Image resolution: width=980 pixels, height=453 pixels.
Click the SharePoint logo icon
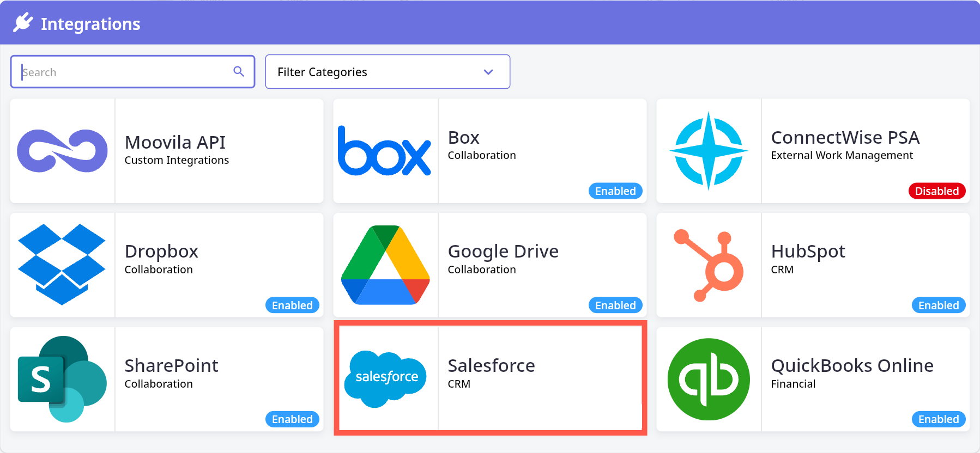click(62, 379)
